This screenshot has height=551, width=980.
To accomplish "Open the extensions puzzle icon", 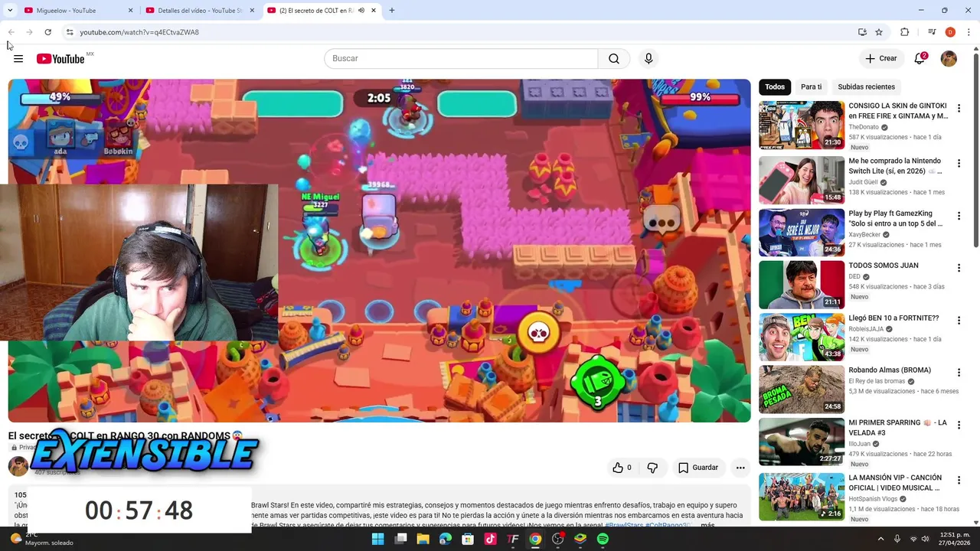I will 904,32.
